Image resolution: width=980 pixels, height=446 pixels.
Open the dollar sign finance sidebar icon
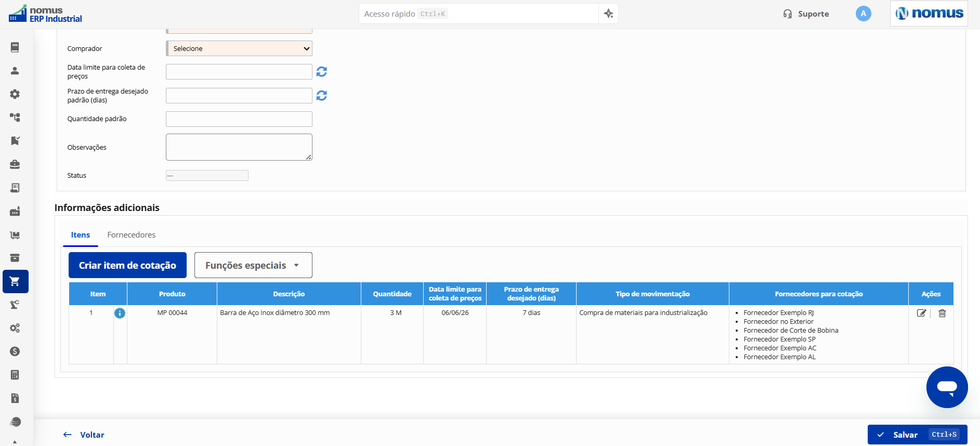15,351
